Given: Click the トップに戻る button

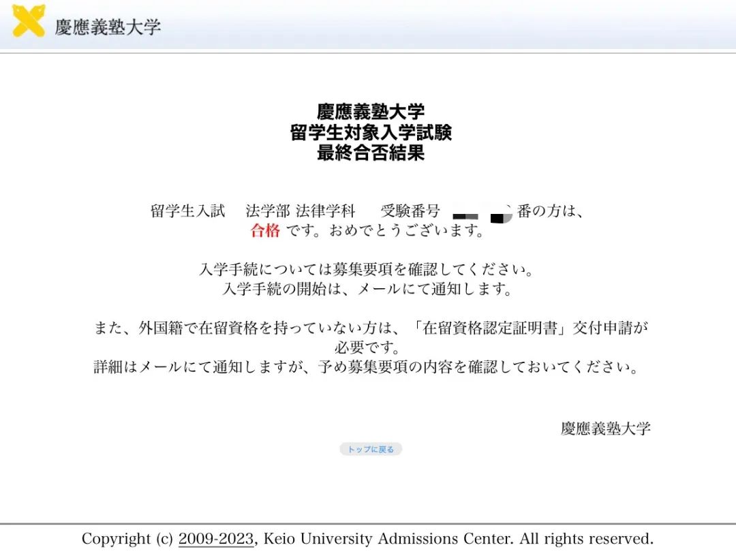Looking at the screenshot, I should click(371, 449).
